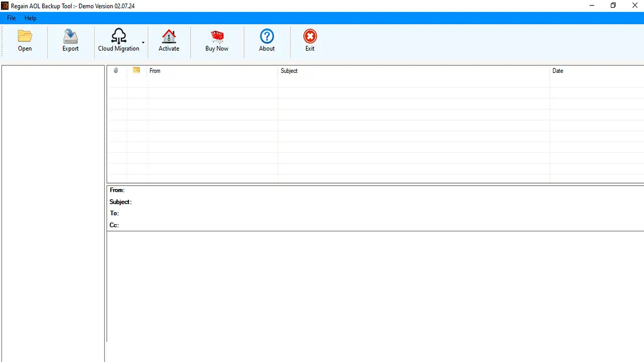Show the About information dialog

coord(267,41)
